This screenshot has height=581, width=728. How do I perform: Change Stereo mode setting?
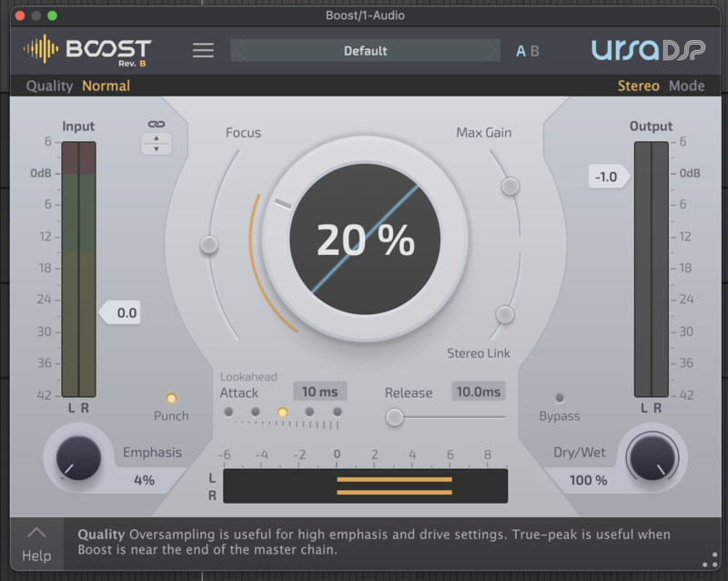639,86
